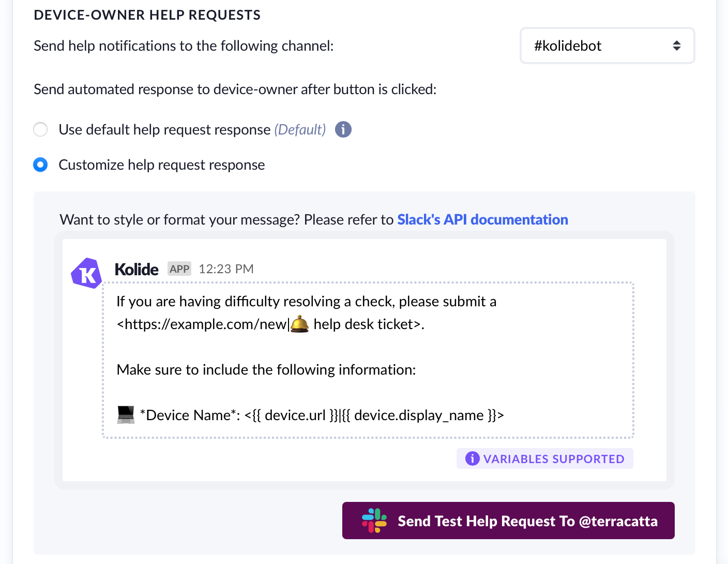Open the #kolidebot channel dropdown
The height and width of the screenshot is (564, 728).
click(x=606, y=46)
